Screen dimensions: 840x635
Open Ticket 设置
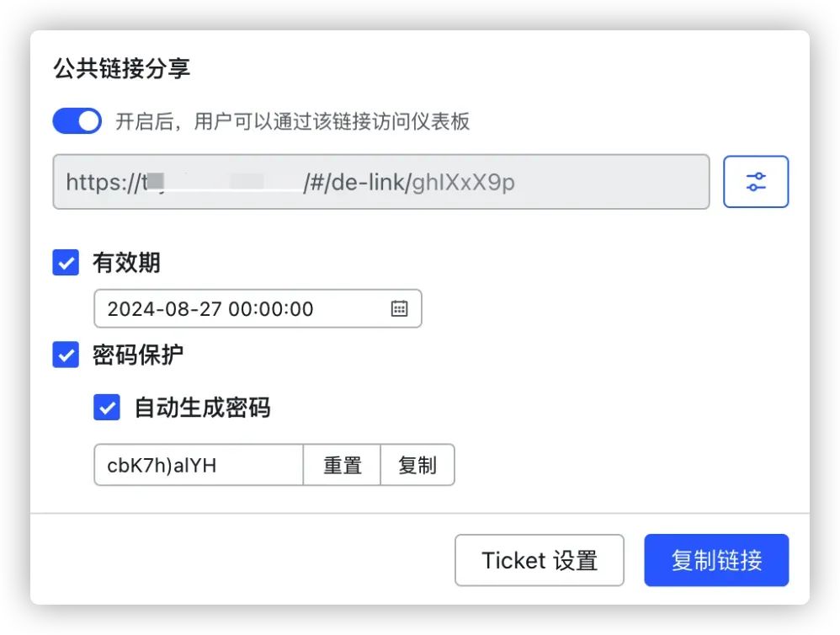[x=539, y=560]
